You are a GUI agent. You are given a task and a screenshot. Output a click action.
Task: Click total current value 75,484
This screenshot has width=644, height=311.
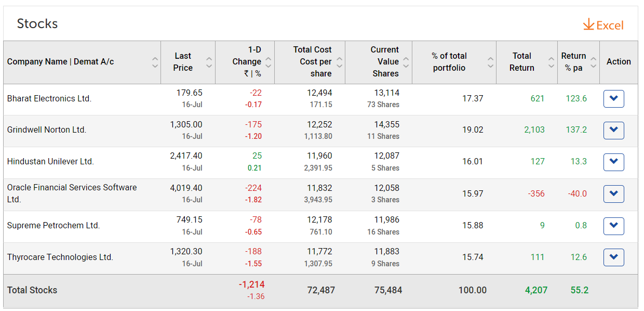click(388, 290)
